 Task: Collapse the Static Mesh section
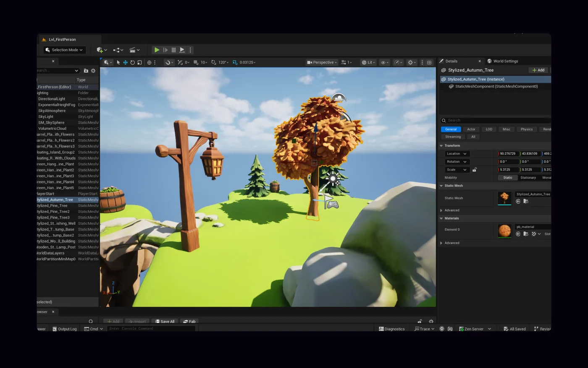click(x=441, y=185)
